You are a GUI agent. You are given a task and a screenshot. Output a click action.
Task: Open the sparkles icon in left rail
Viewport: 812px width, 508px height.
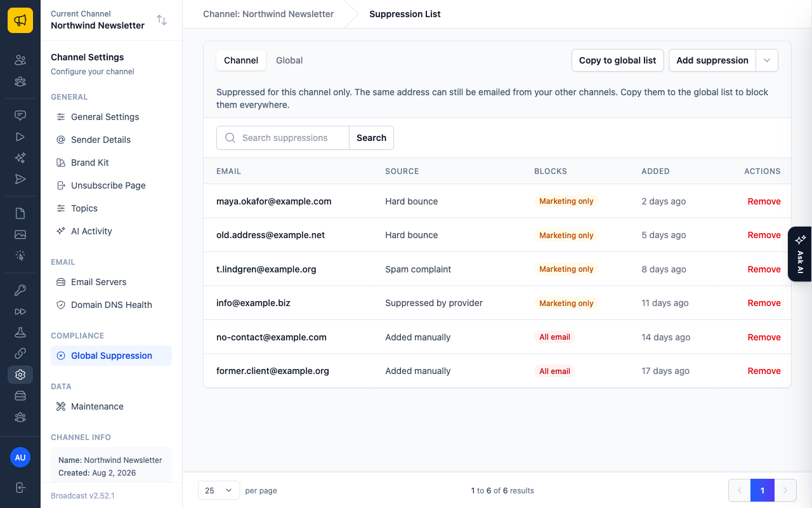(x=20, y=158)
